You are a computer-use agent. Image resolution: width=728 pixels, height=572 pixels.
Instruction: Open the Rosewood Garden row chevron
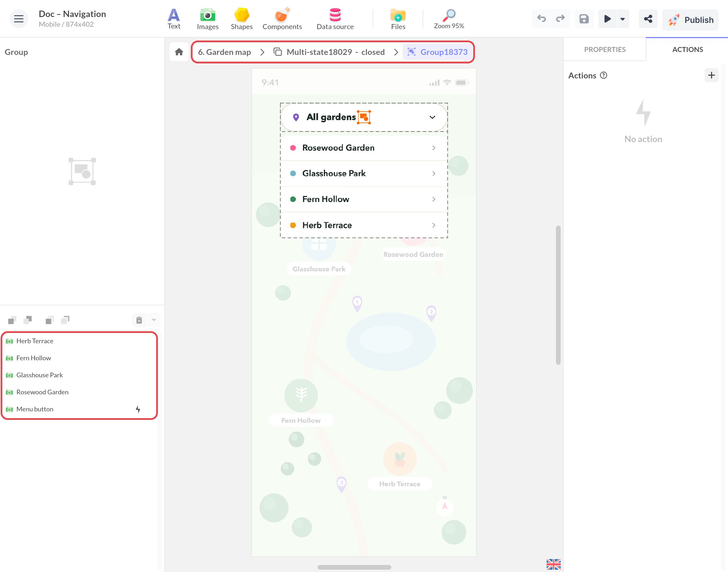coord(434,148)
